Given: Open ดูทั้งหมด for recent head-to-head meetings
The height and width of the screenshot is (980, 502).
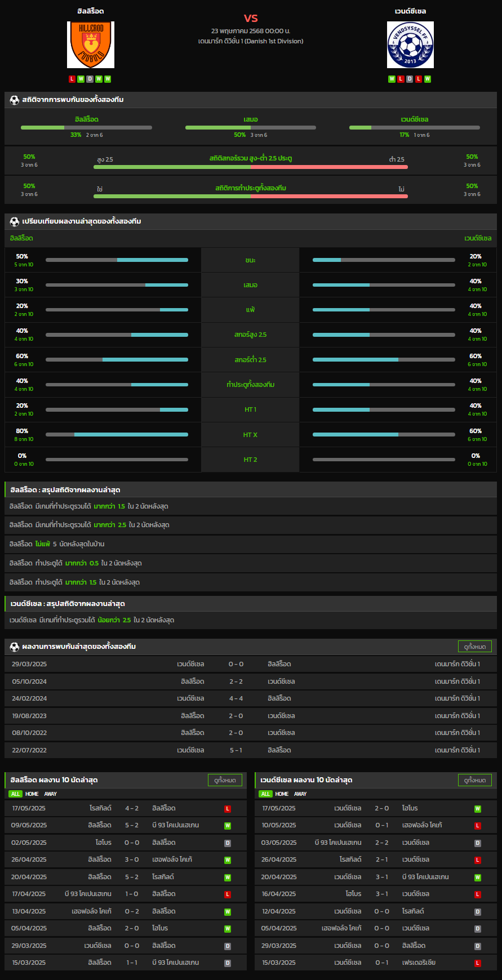Looking at the screenshot, I should tap(475, 647).
